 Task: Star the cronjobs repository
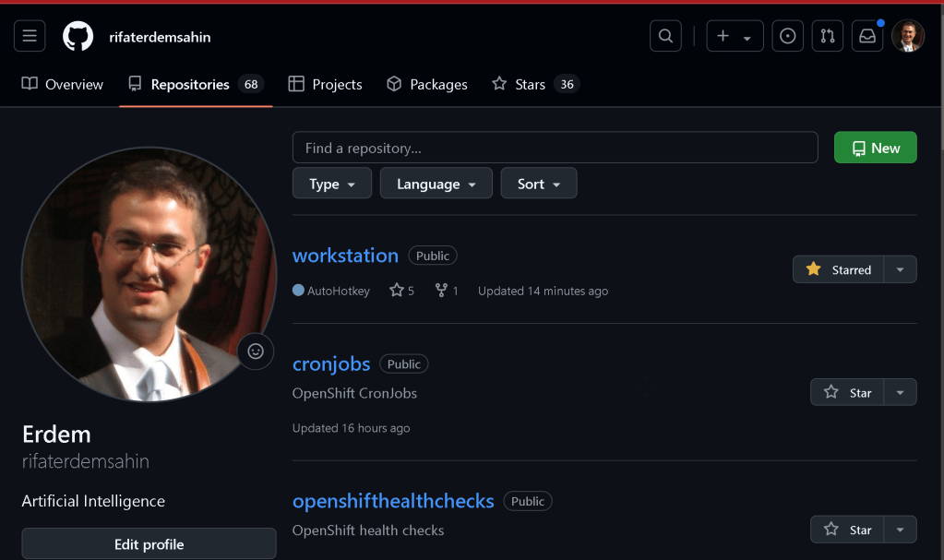pyautogui.click(x=847, y=393)
